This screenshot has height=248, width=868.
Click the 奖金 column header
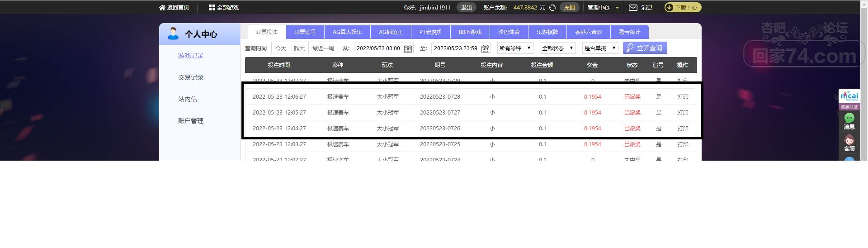[x=592, y=65]
